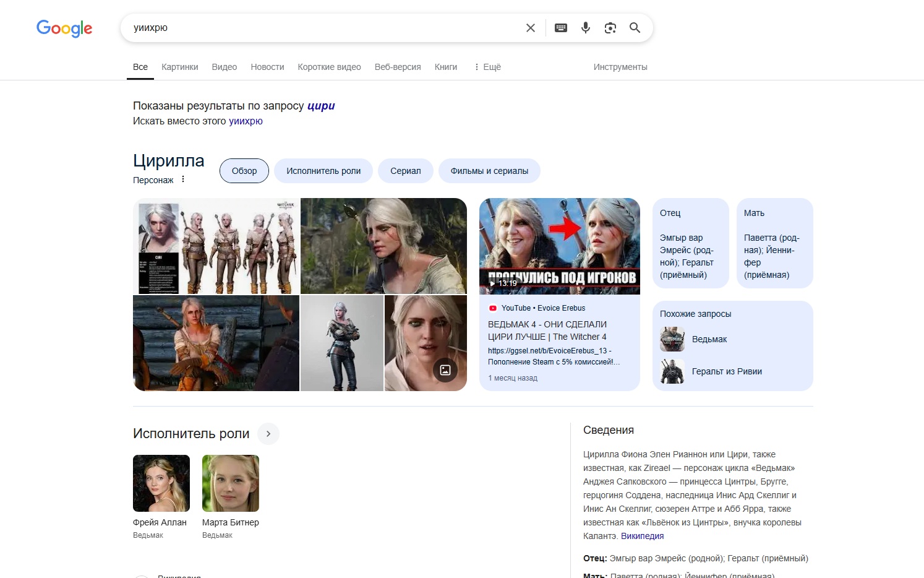Switch to the Видео tab
This screenshot has height=578, width=924.
[225, 67]
